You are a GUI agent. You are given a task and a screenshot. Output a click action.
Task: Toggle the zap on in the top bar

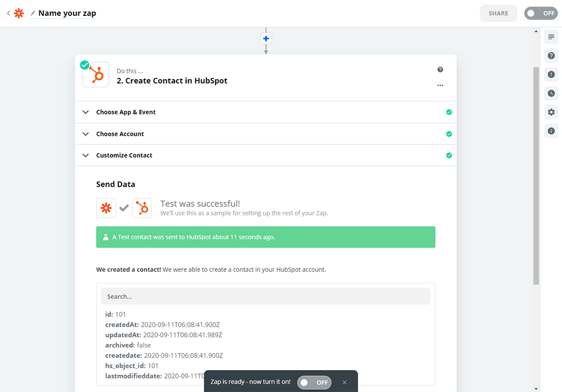point(541,13)
